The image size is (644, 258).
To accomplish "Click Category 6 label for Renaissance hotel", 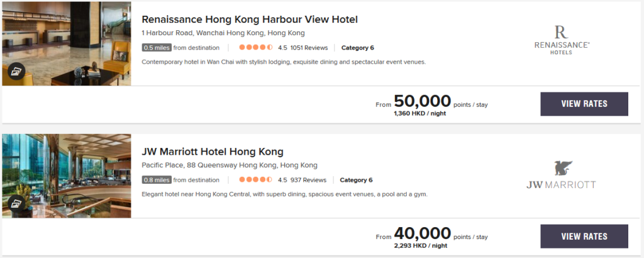I will coord(357,47).
